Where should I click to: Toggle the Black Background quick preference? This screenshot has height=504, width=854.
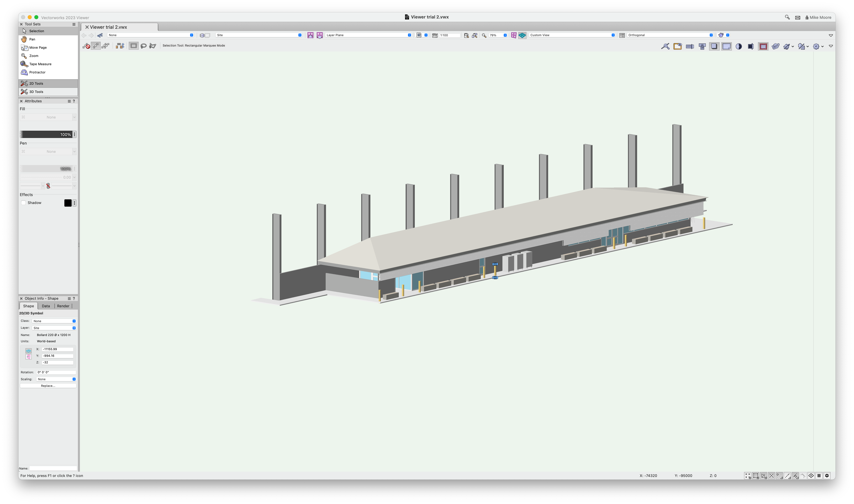click(x=739, y=47)
